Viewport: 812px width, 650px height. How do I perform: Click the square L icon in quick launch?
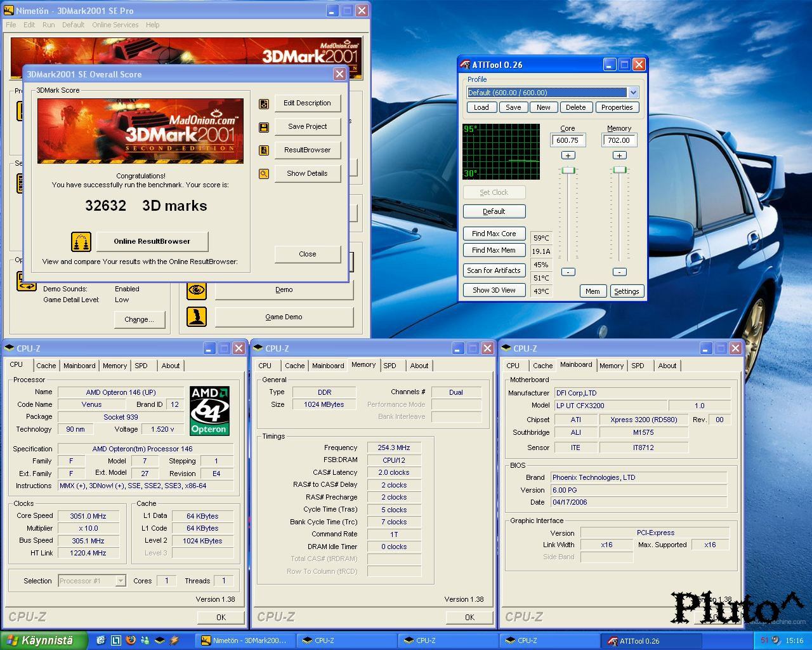coord(116,640)
